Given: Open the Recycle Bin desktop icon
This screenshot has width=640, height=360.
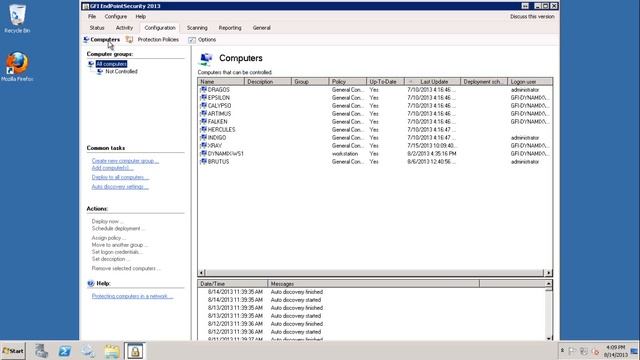Looking at the screenshot, I should click(x=17, y=18).
